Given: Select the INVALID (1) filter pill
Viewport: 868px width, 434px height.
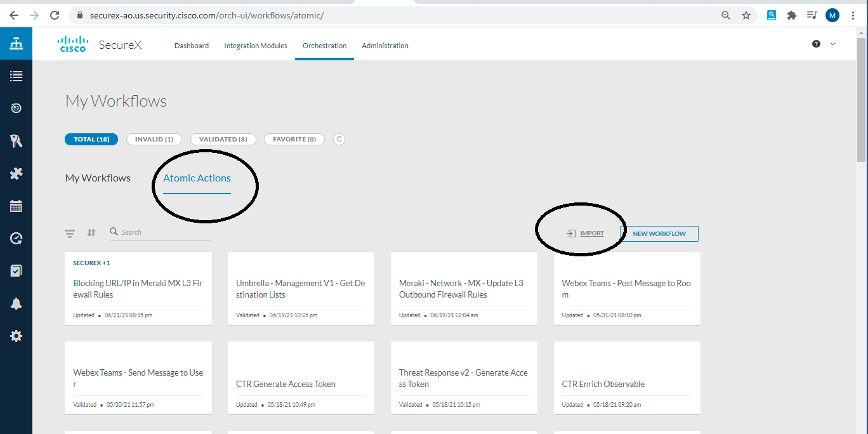Looking at the screenshot, I should [154, 139].
